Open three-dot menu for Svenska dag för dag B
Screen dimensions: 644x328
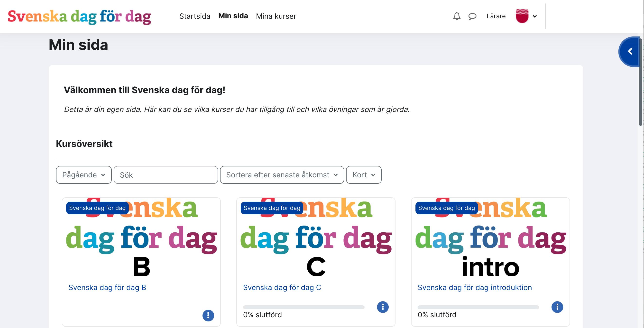[x=208, y=316]
